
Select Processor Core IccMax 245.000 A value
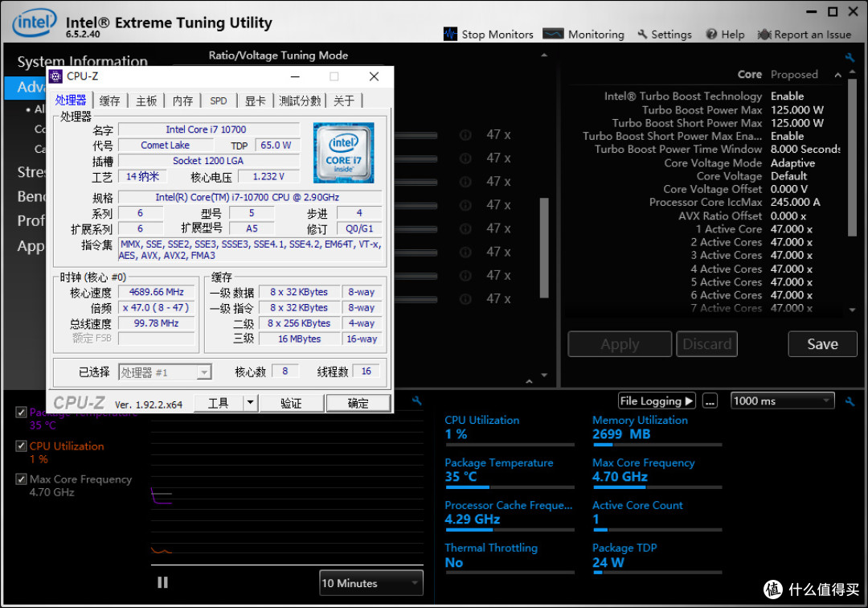tap(796, 202)
